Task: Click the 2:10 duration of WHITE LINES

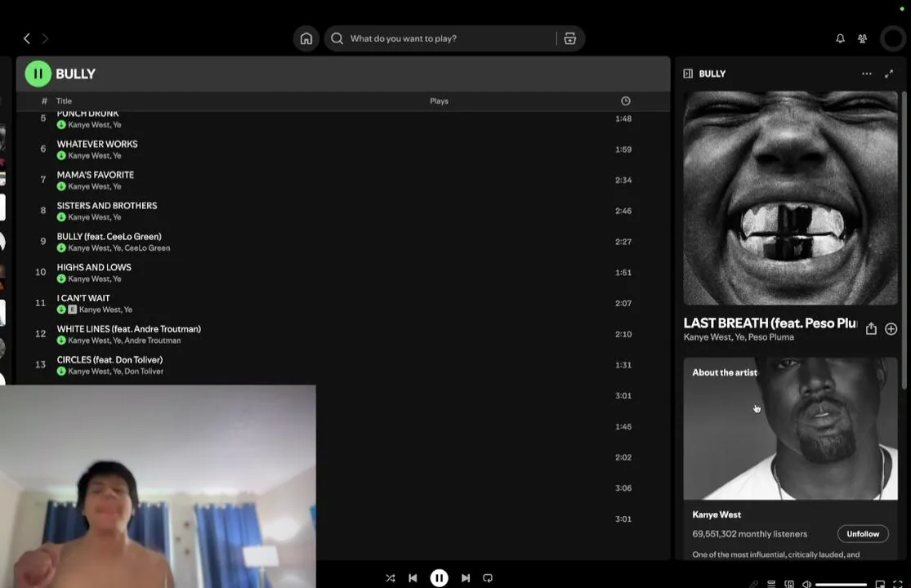Action: pos(623,334)
